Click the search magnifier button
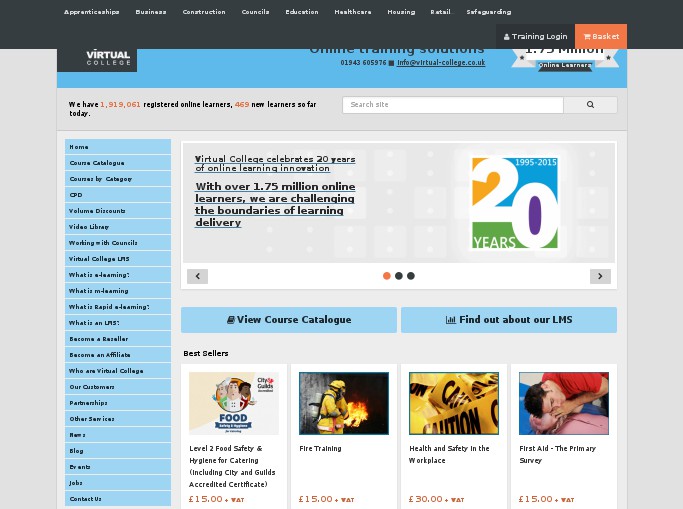The height and width of the screenshot is (509, 683). click(590, 105)
